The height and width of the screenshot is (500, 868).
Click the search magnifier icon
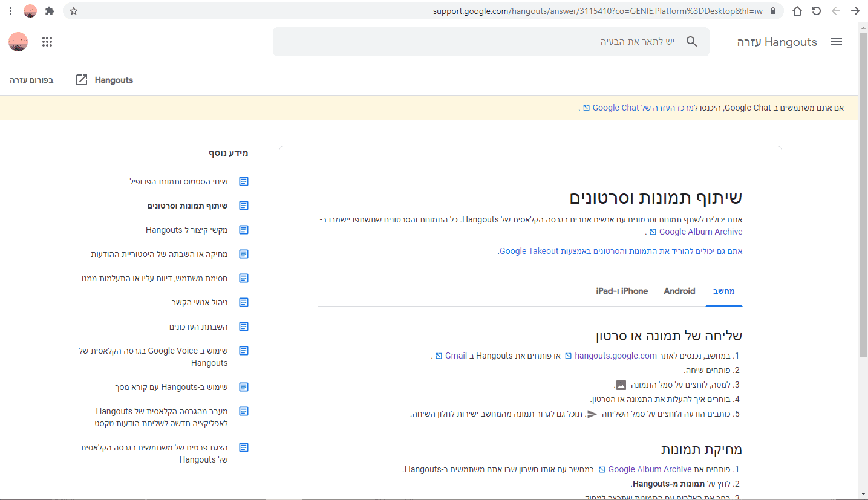pos(692,42)
